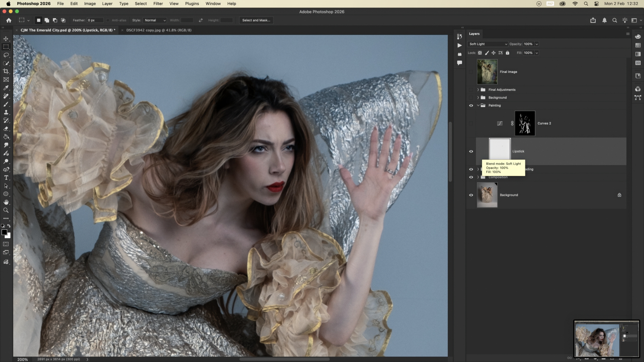Select the Move tool

coord(6,39)
